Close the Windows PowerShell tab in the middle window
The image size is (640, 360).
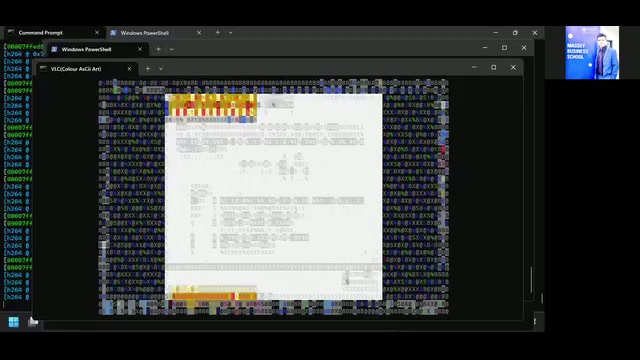pos(140,49)
